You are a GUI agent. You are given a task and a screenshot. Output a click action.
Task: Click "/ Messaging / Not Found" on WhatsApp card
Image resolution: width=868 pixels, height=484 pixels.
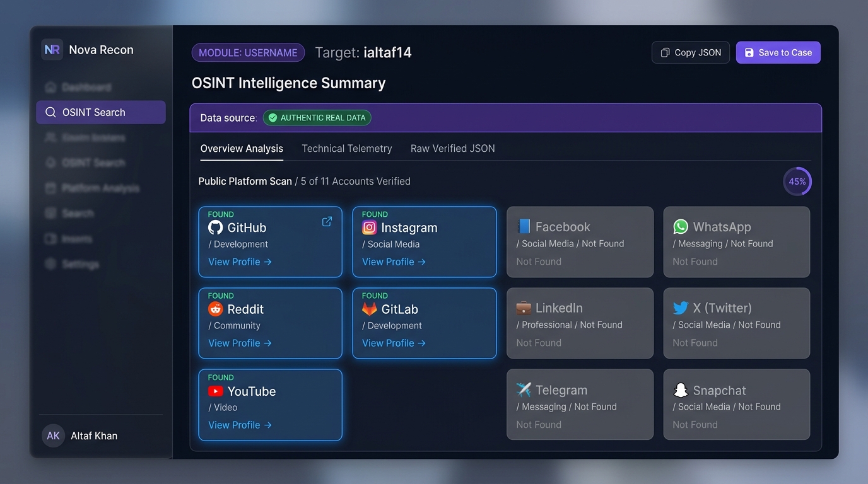[x=723, y=244]
